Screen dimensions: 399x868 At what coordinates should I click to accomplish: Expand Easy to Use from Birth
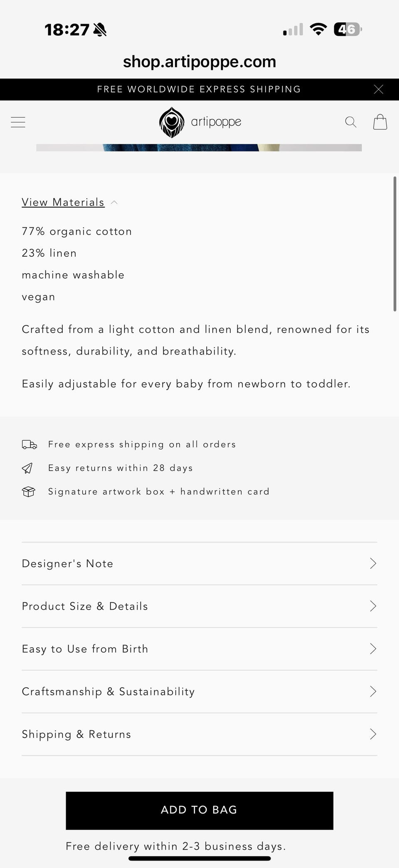[x=199, y=649]
